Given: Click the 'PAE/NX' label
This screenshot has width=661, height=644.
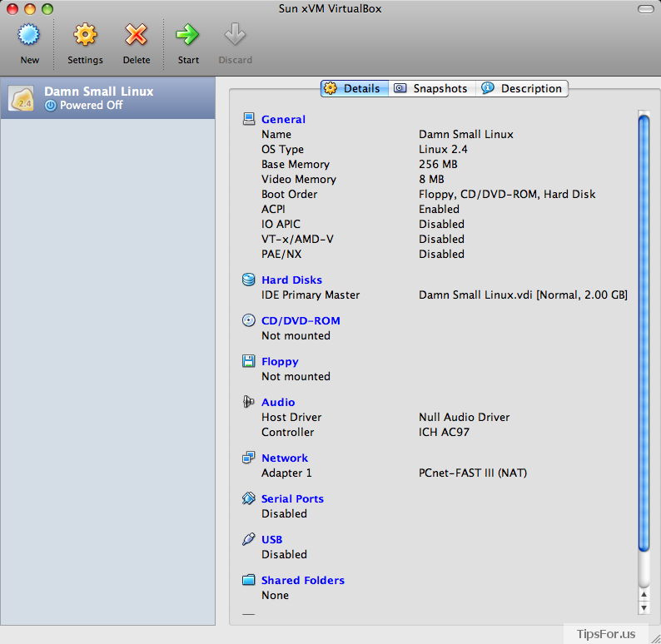Looking at the screenshot, I should pos(281,254).
